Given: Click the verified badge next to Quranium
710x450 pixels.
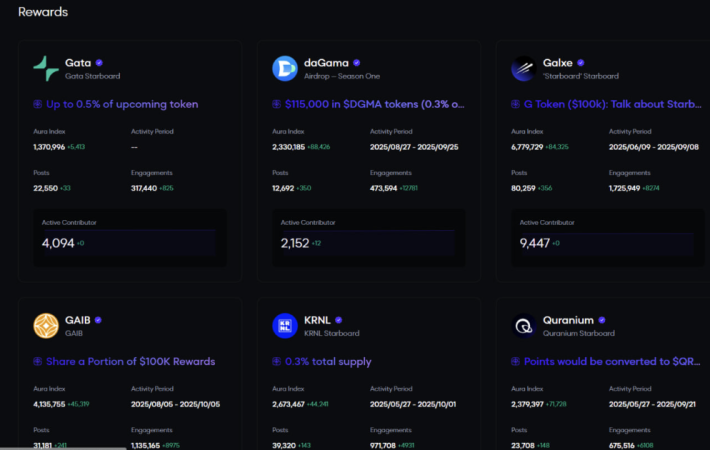Looking at the screenshot, I should coord(602,320).
